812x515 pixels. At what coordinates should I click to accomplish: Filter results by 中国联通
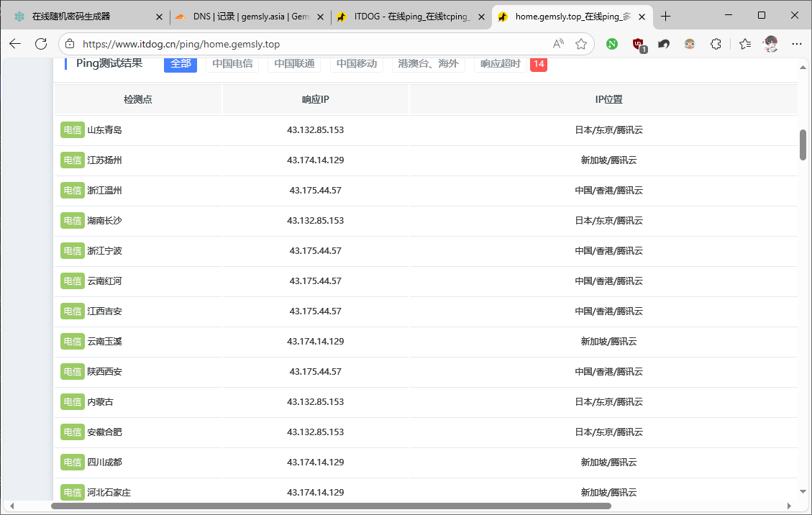click(x=294, y=63)
